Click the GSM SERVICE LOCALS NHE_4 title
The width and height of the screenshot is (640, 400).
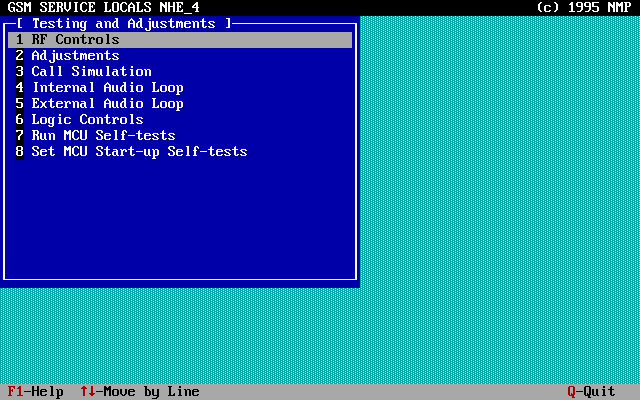pyautogui.click(x=103, y=7)
